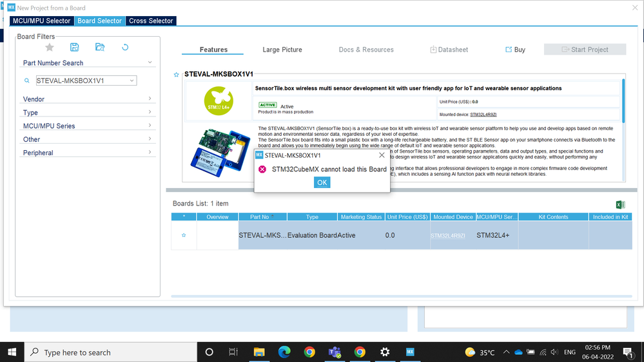Toggle favorite star next to STEVAL-MKSBOX1V1 title

176,74
